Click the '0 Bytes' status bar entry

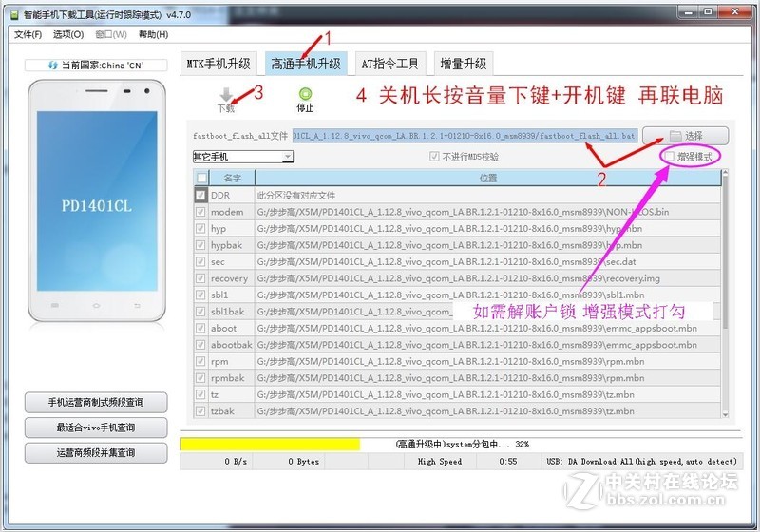(289, 462)
